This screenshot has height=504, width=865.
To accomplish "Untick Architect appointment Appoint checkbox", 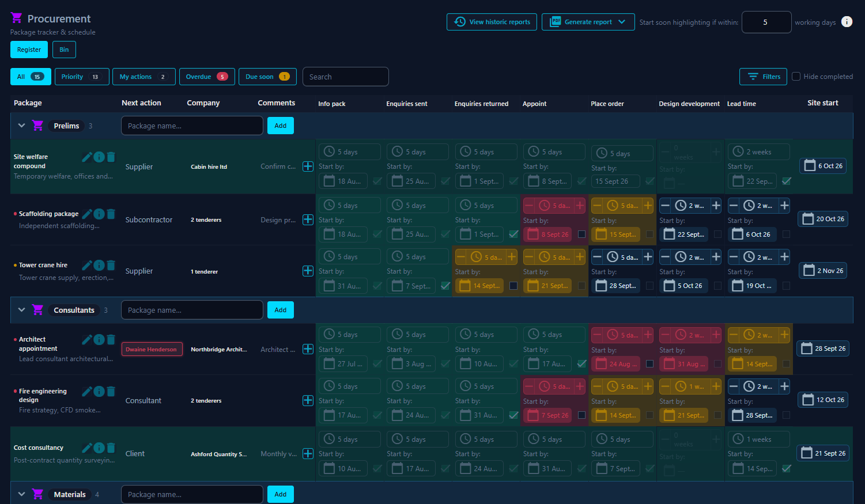I will 582,363.
